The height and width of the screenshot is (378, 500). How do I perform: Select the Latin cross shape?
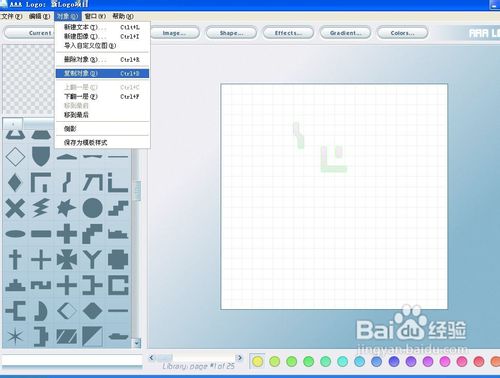pos(15,260)
